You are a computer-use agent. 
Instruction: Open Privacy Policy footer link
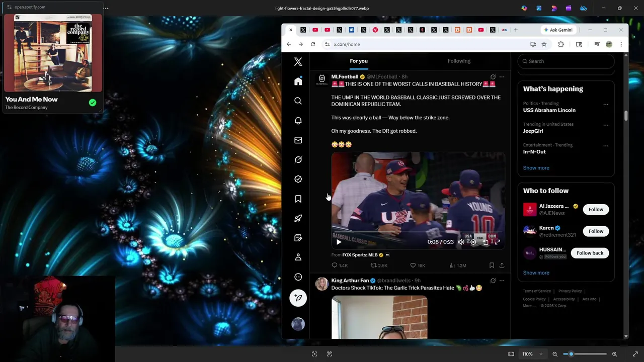(x=570, y=291)
